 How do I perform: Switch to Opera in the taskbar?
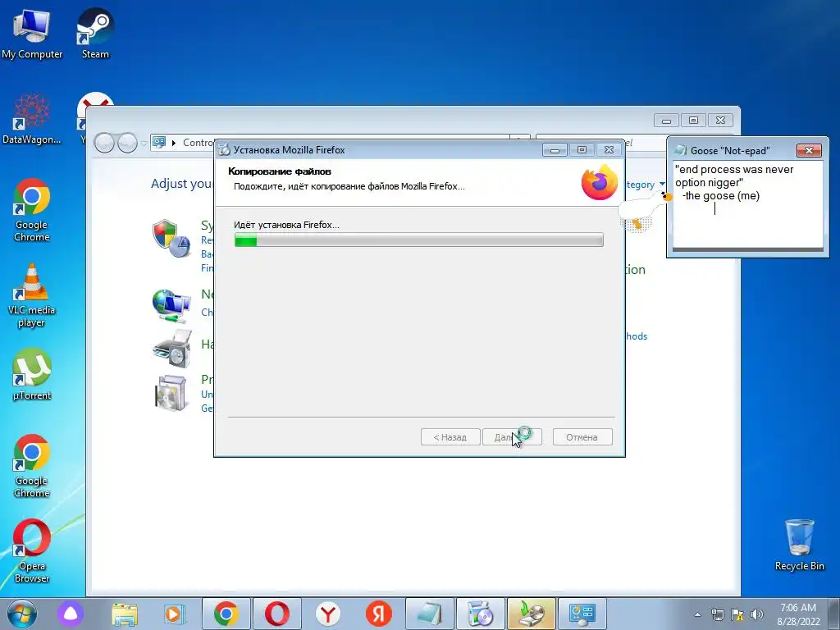click(x=277, y=614)
